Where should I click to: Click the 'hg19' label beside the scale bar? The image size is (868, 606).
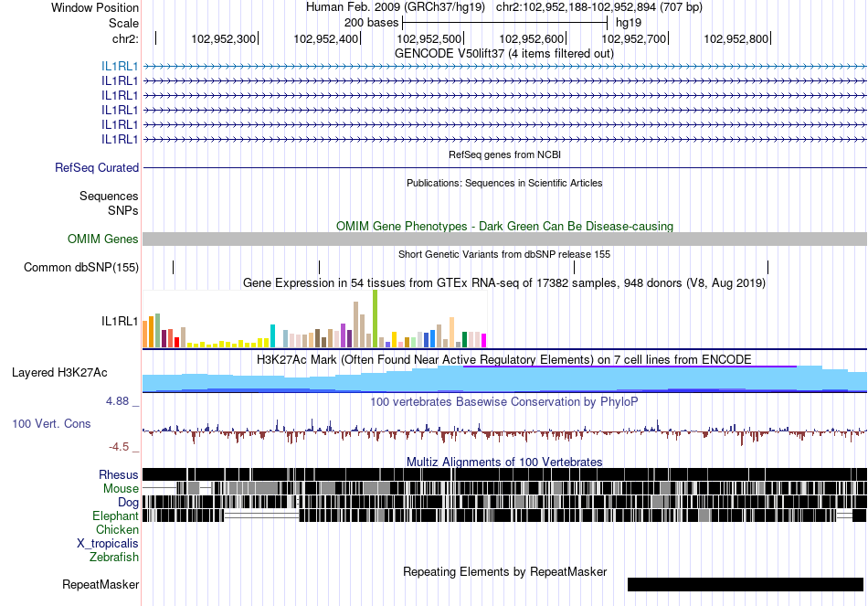629,23
